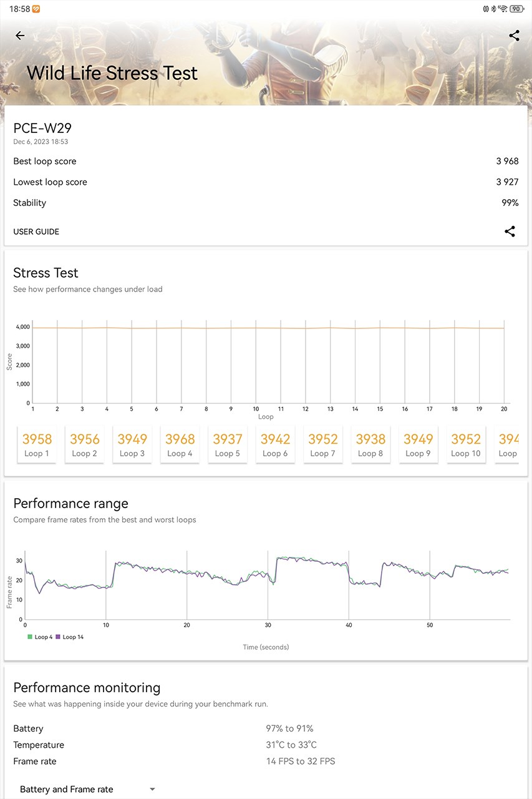
Task: Tap the Bluetooth status icon
Action: coord(493,9)
